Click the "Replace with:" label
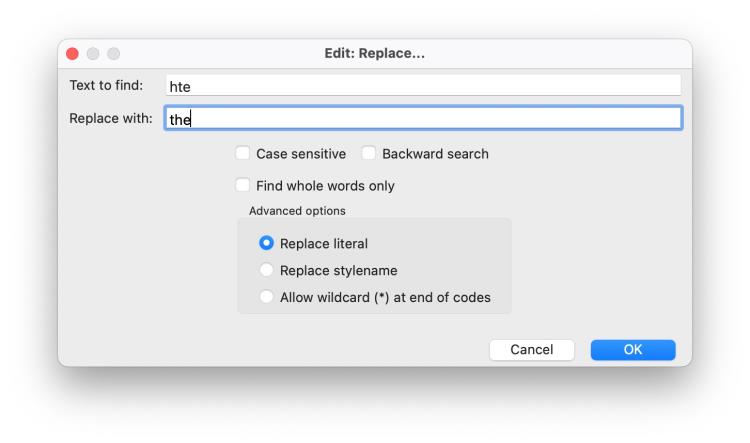This screenshot has width=750, height=443. 110,118
